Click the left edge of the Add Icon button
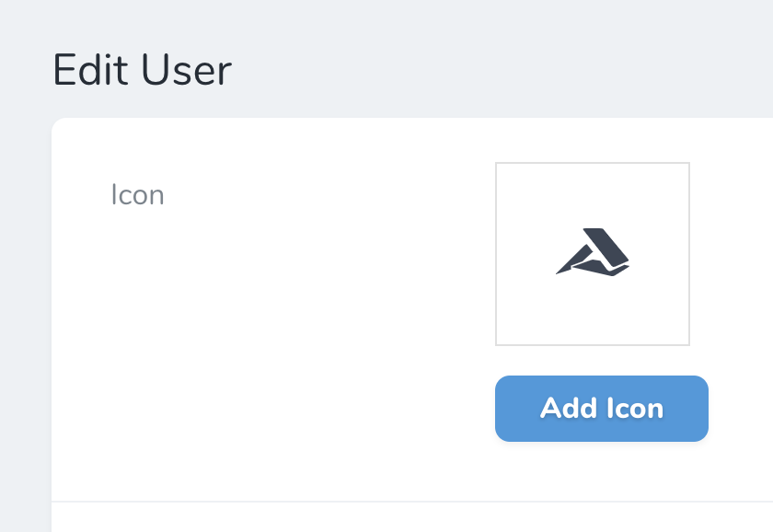Screen dimensions: 773x532 tap(498, 408)
